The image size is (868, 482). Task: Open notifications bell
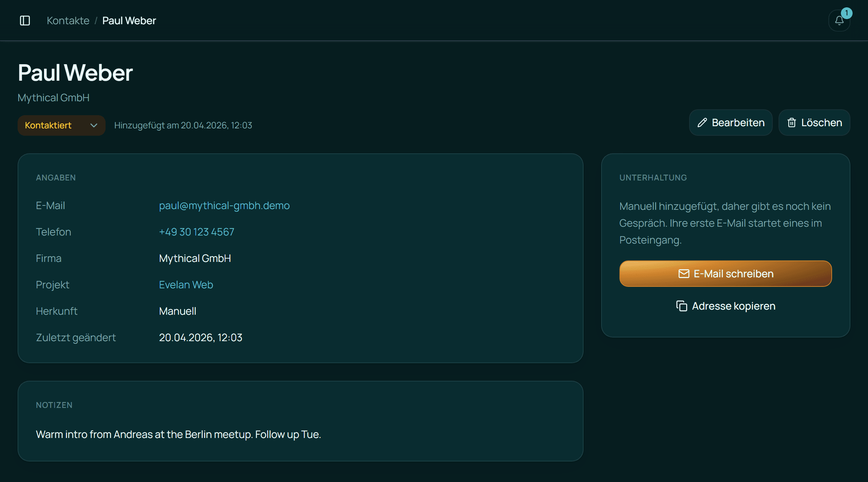click(x=839, y=21)
